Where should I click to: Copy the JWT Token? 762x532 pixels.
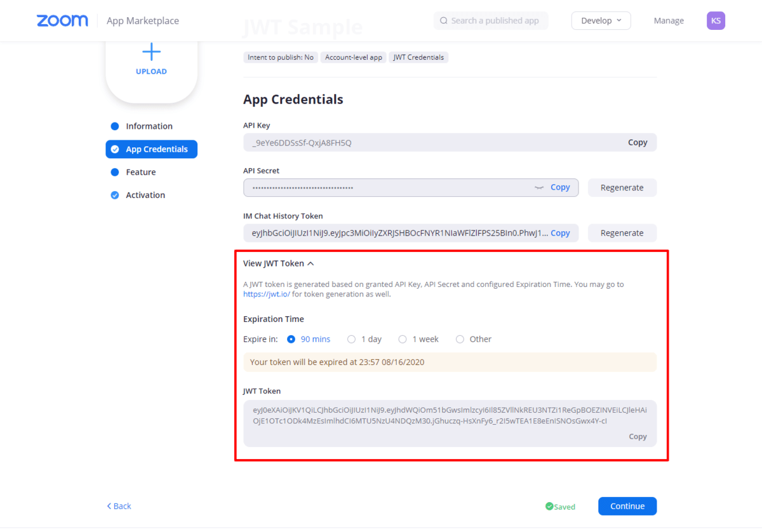638,437
